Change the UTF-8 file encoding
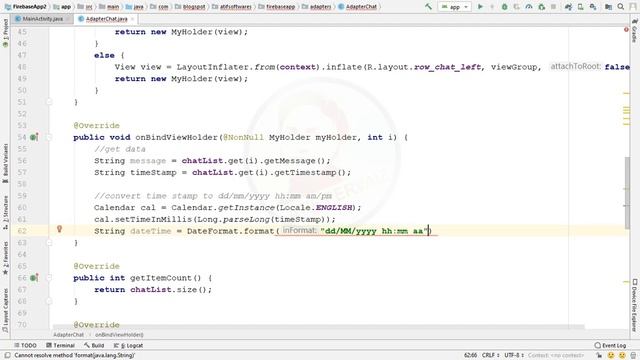 pyautogui.click(x=513, y=356)
